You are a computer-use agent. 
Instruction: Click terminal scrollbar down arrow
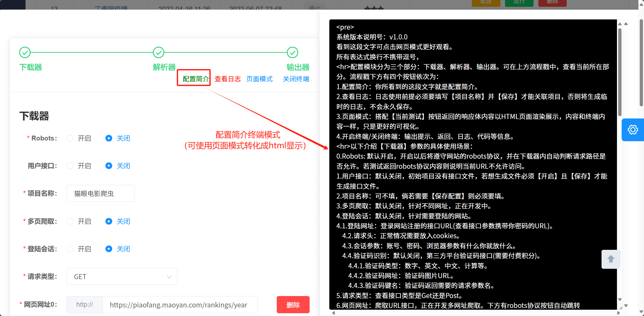pyautogui.click(x=620, y=299)
